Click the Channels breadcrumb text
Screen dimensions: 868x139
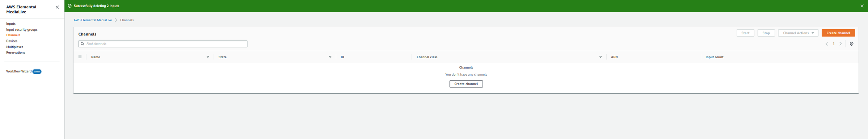[127, 20]
